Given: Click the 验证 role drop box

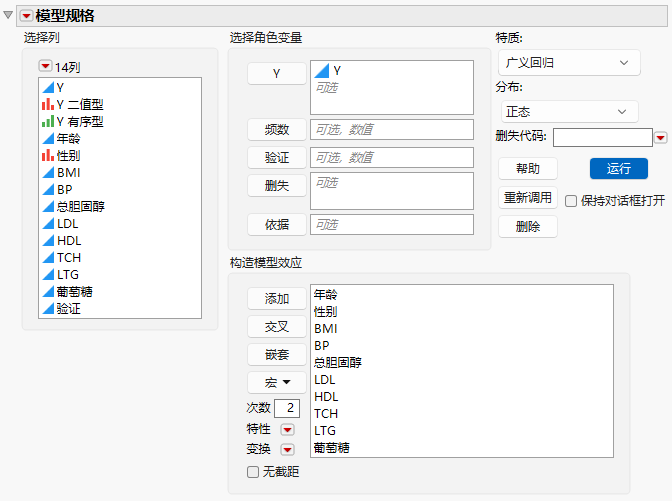Looking at the screenshot, I should pos(392,157).
